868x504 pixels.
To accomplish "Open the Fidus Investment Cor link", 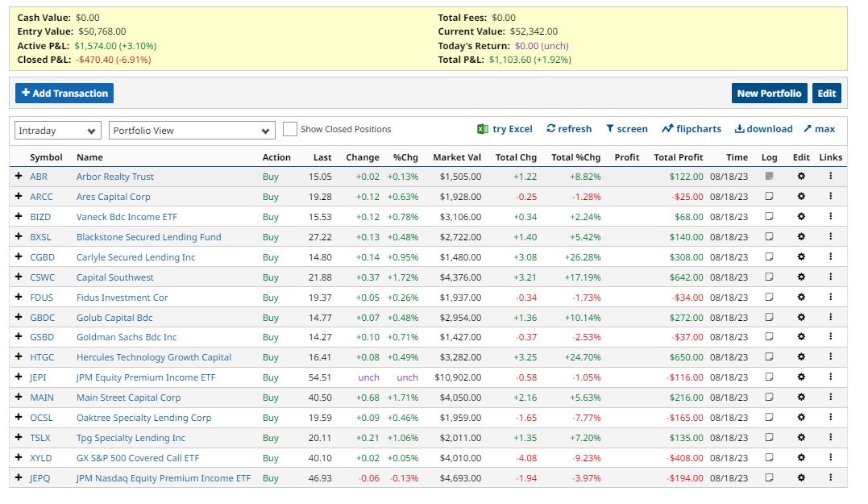I will 123,298.
